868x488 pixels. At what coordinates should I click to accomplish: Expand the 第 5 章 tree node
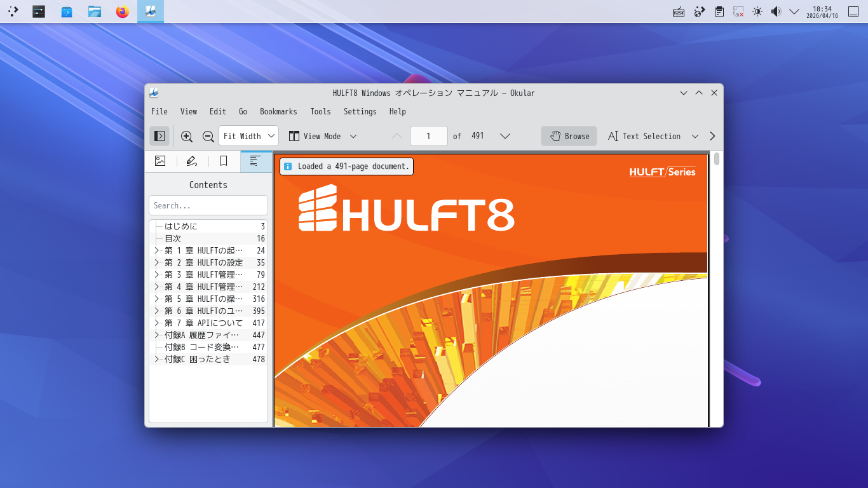point(157,299)
